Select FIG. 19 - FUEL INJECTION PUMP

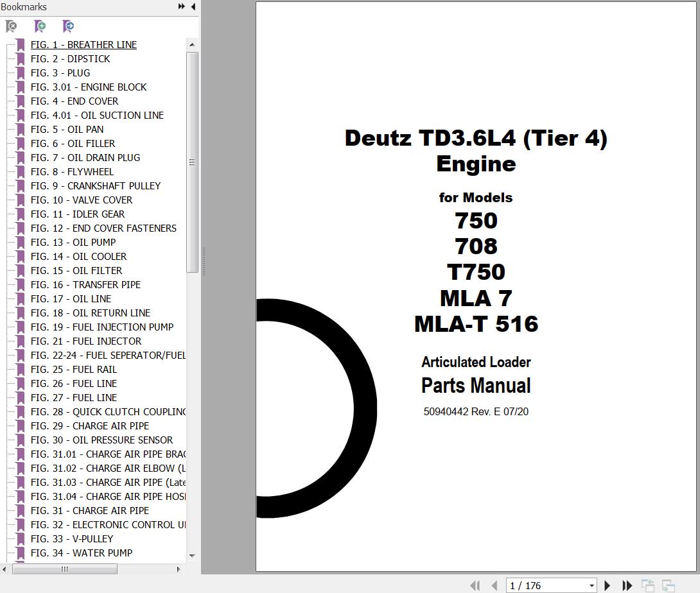(102, 327)
